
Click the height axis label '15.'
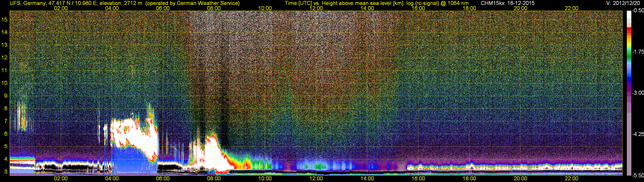(x=5, y=19)
